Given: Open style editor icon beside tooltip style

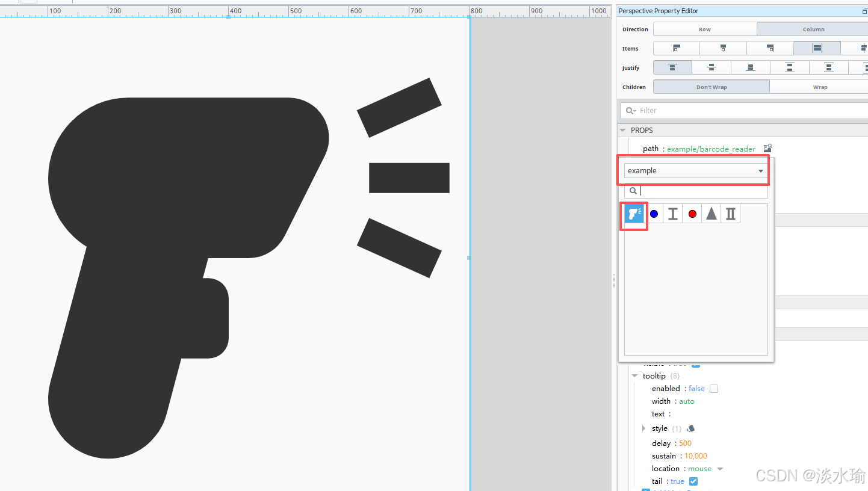Looking at the screenshot, I should tap(690, 428).
